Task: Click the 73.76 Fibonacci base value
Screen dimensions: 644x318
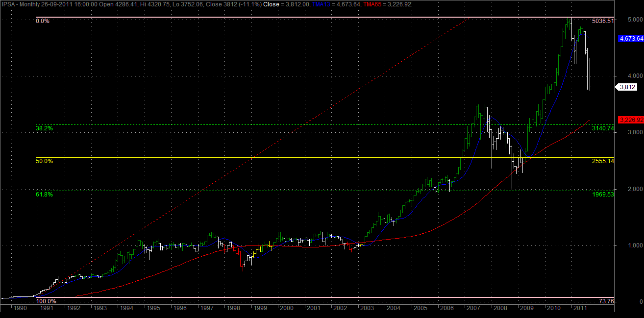Action: tap(607, 301)
